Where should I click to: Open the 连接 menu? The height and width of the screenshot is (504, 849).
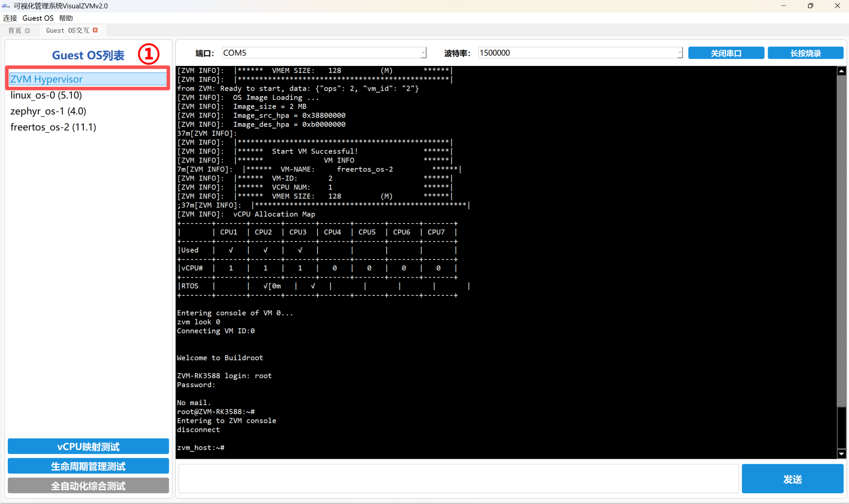(x=10, y=18)
